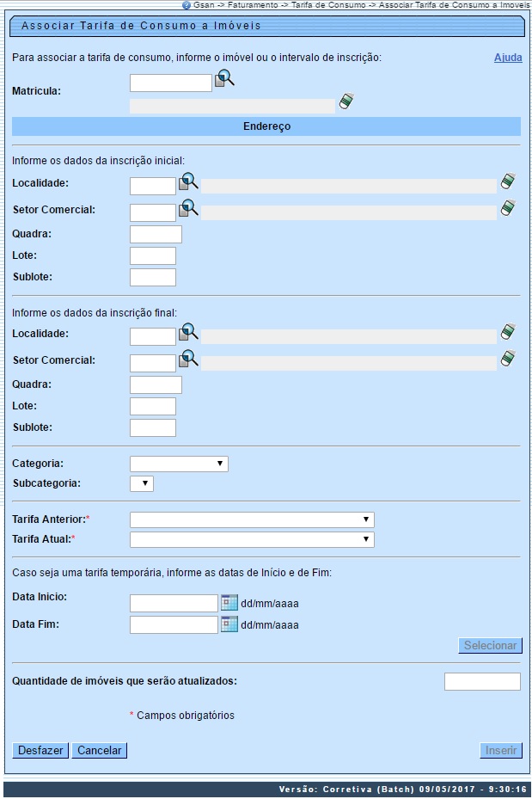Erase the initial Setor Comercial description

click(508, 207)
